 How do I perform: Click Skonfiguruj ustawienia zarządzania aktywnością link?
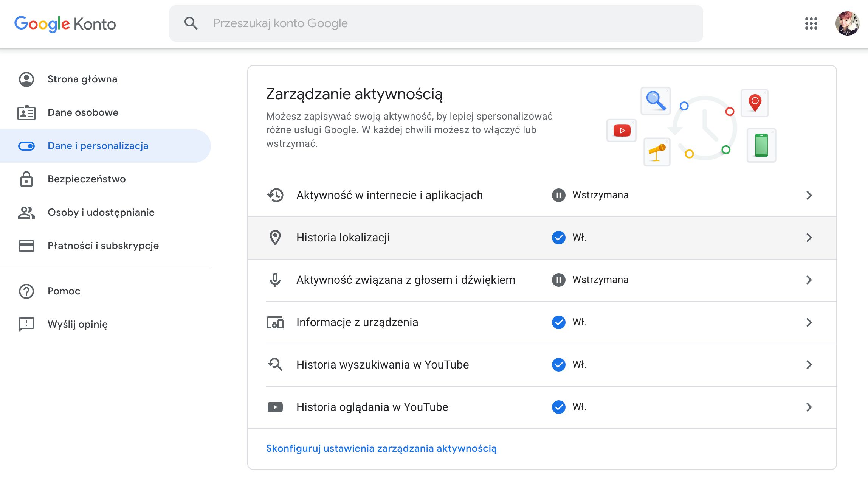tap(381, 449)
